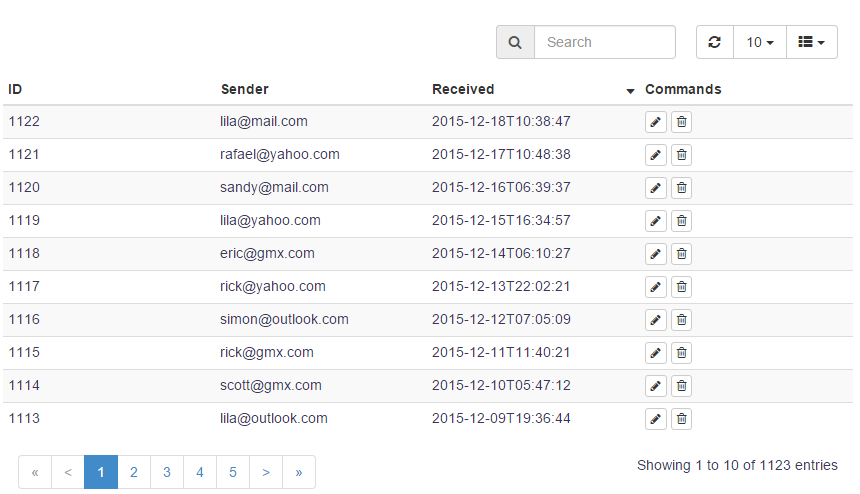Edit row 1122 with pencil icon

point(655,122)
